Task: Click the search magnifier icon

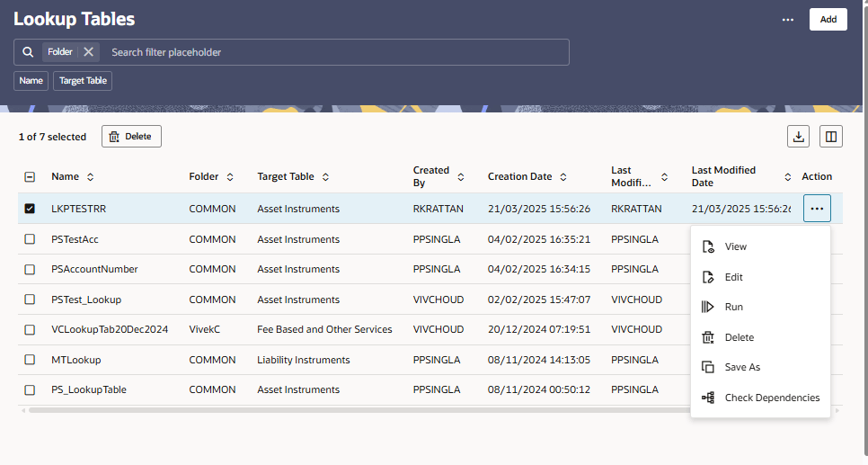Action: point(28,52)
